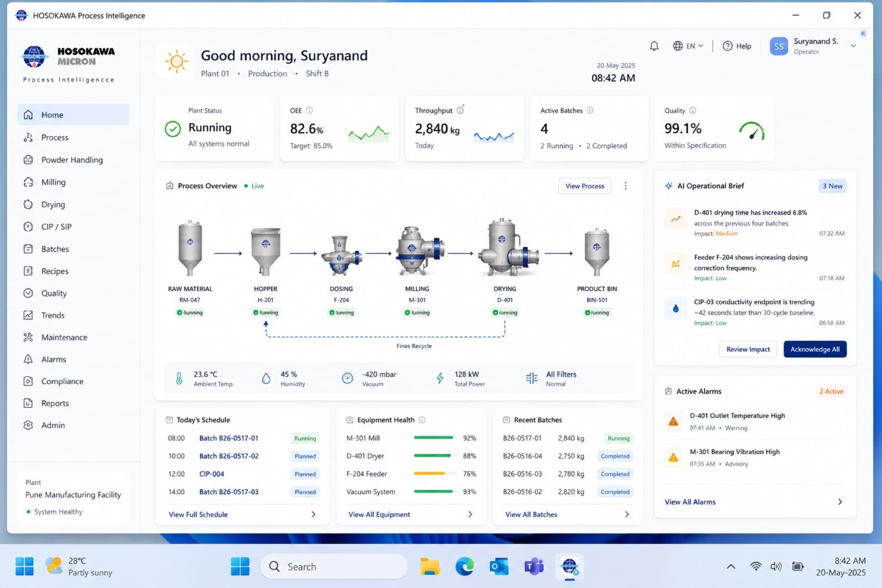Select the Drying D-401 dryer image
This screenshot has width=882, height=588.
[508, 247]
